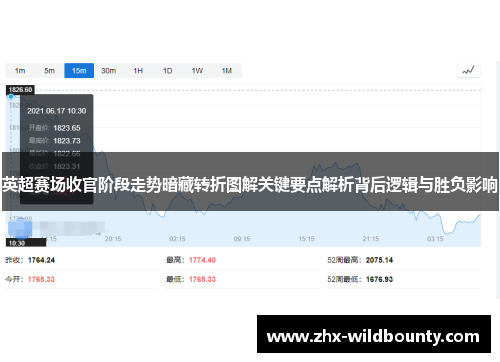Image resolution: width=500 pixels, height=362 pixels.
Task: Click the 52-week low value 1676.93
Action: 379,279
